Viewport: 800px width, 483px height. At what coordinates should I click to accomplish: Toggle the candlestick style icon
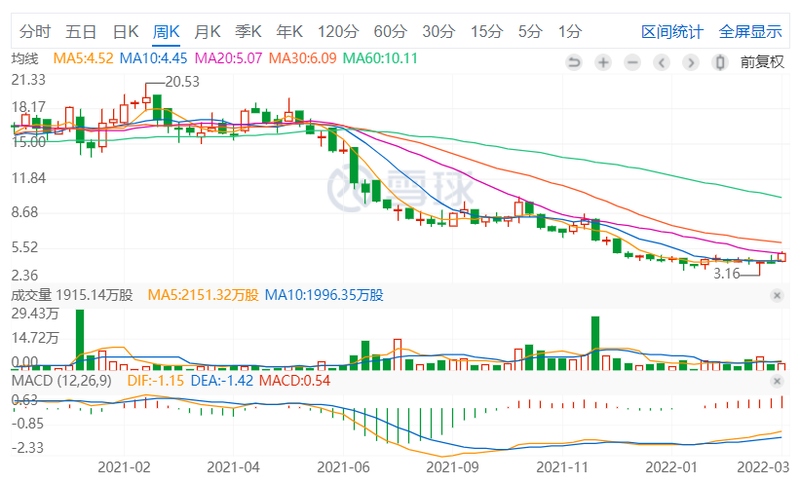click(x=719, y=62)
